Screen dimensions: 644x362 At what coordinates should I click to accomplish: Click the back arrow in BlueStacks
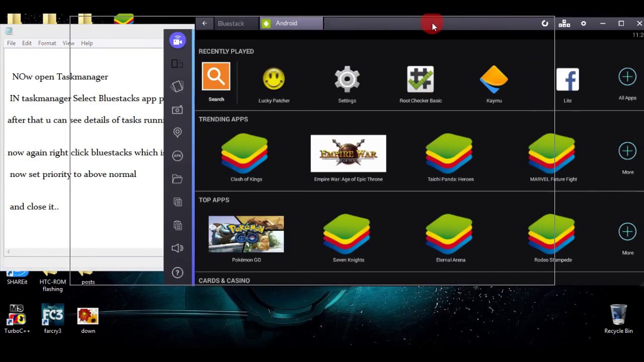point(204,23)
